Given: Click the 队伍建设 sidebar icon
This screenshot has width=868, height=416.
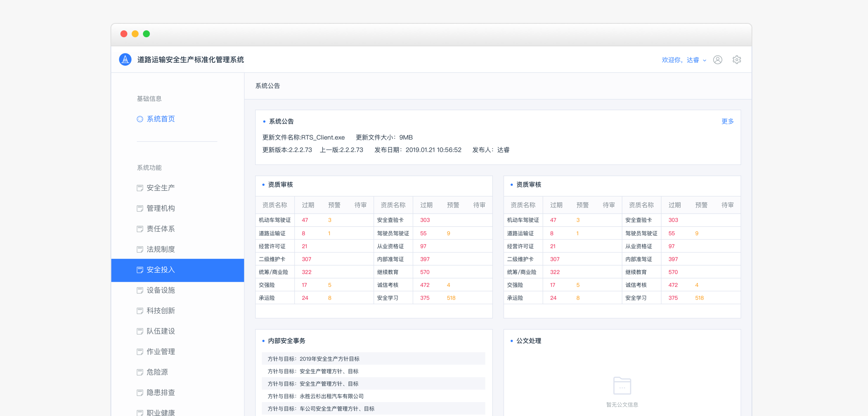Looking at the screenshot, I should pyautogui.click(x=139, y=331).
